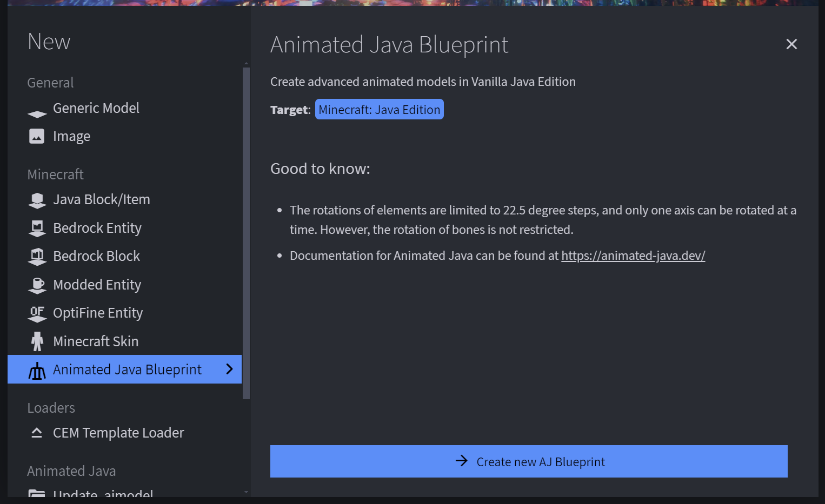The image size is (825, 504).
Task: Click the Update .ajmodel folder icon
Action: (37, 493)
